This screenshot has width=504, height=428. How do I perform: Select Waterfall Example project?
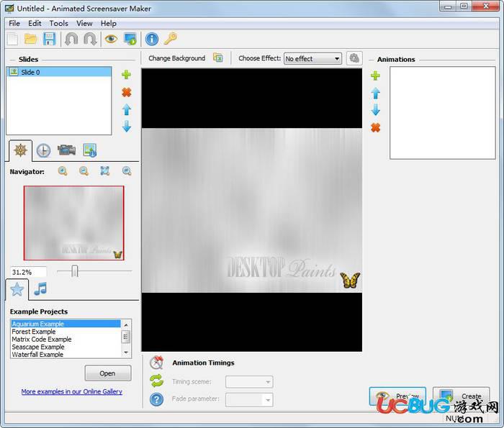(66, 355)
